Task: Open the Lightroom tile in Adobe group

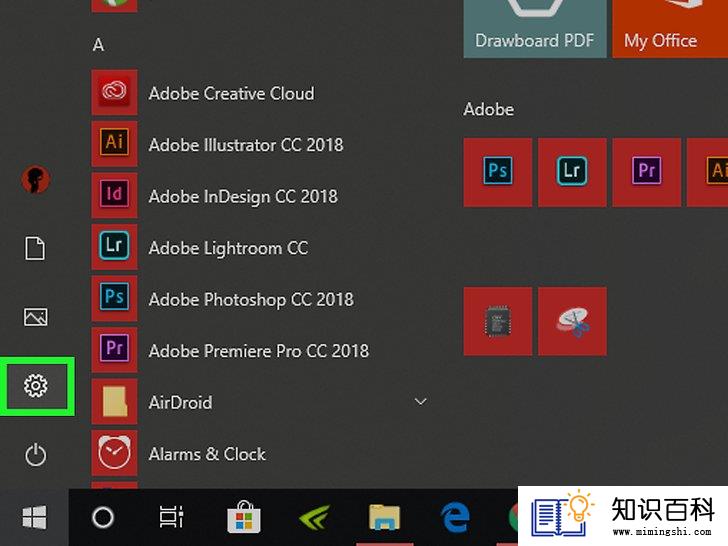Action: tap(572, 172)
